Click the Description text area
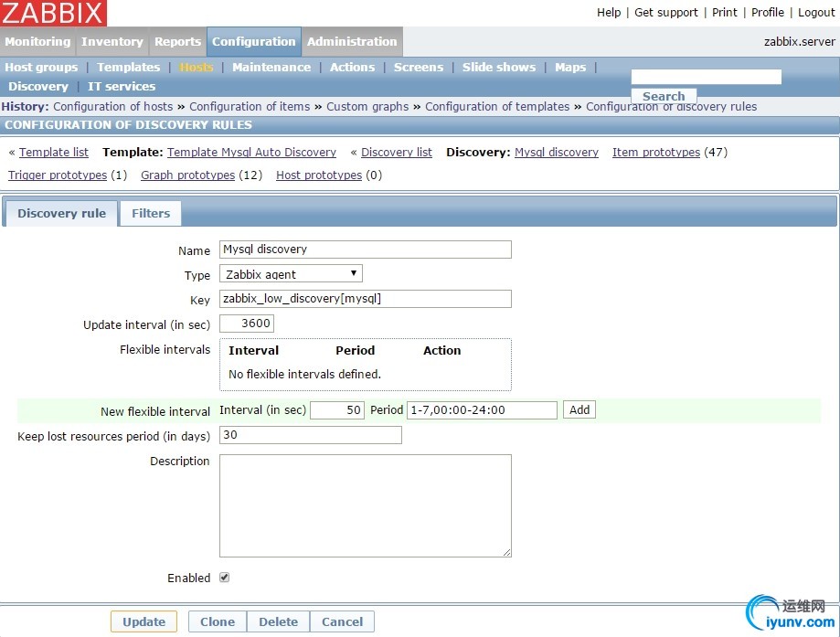This screenshot has height=637, width=840. 366,505
